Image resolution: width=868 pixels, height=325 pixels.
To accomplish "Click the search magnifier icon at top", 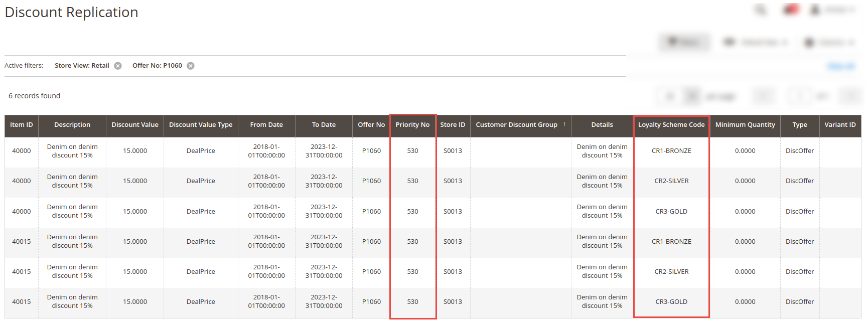I will pyautogui.click(x=761, y=10).
